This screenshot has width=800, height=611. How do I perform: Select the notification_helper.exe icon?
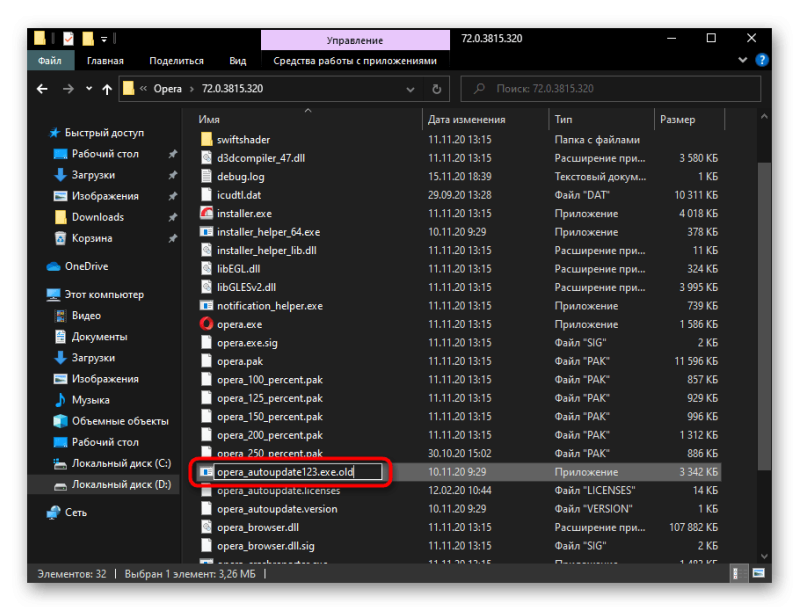pyautogui.click(x=206, y=306)
